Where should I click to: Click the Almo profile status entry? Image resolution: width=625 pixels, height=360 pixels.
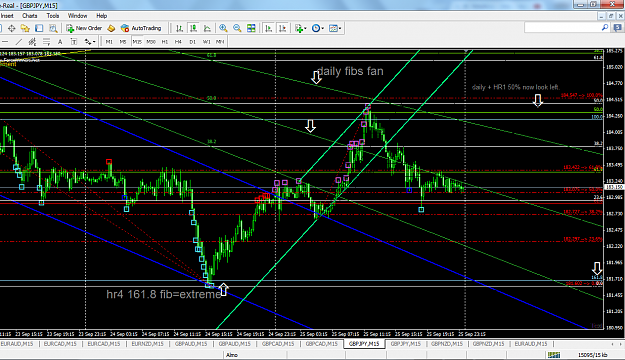coord(232,355)
